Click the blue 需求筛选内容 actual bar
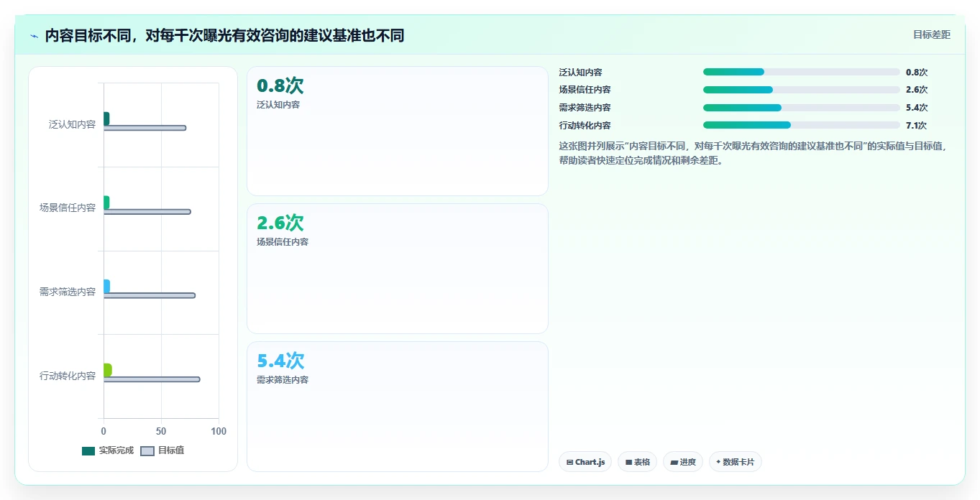 click(x=106, y=287)
